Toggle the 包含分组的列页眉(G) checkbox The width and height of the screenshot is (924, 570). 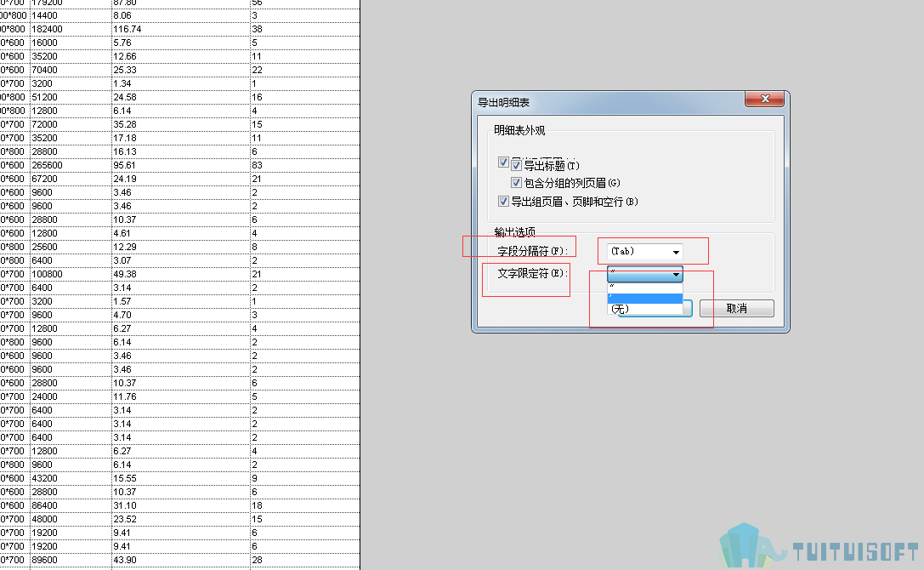(516, 182)
